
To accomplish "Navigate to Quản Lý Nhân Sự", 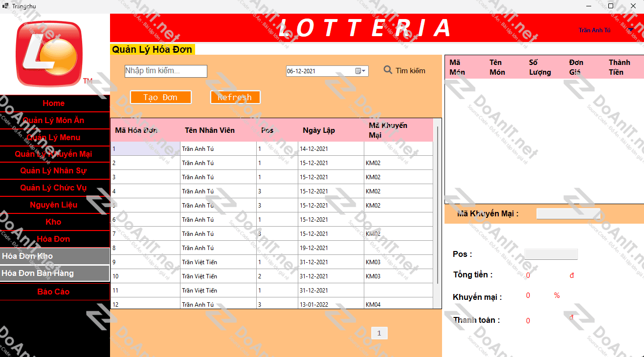I will point(54,171).
